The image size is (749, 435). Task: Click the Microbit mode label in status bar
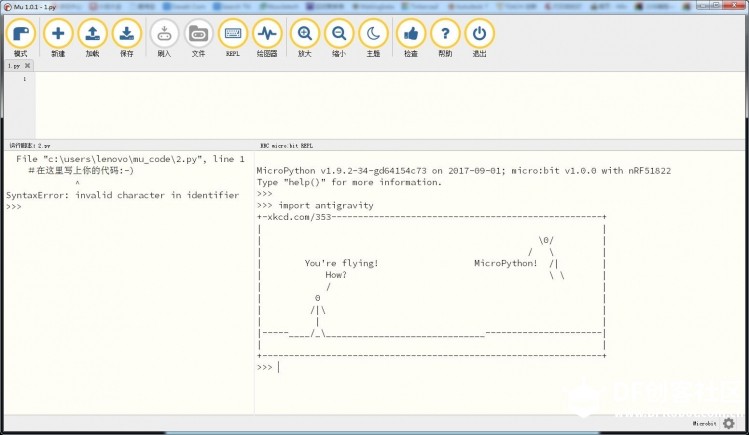(x=705, y=424)
